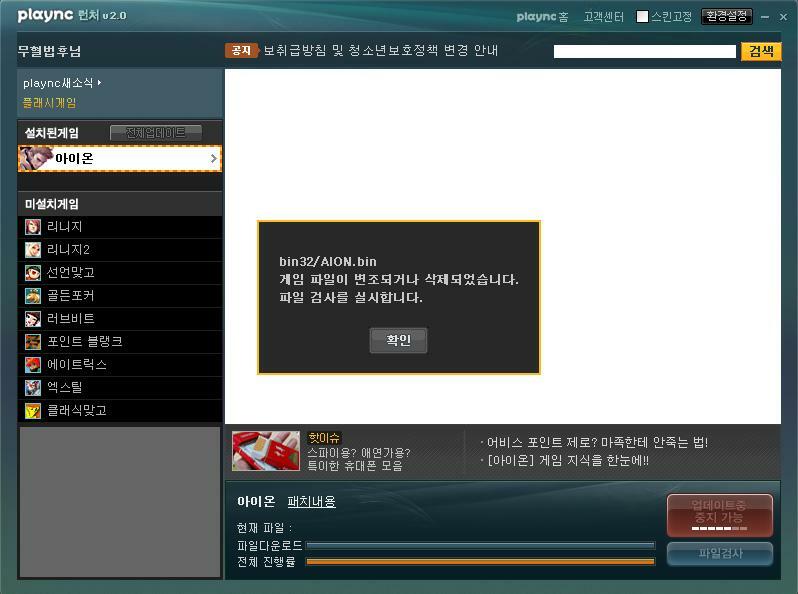
Task: Click the 에이트릭스 game icon
Action: (33, 364)
